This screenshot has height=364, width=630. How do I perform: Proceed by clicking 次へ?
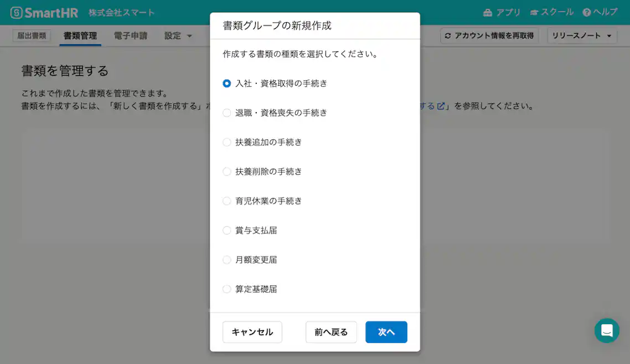386,332
